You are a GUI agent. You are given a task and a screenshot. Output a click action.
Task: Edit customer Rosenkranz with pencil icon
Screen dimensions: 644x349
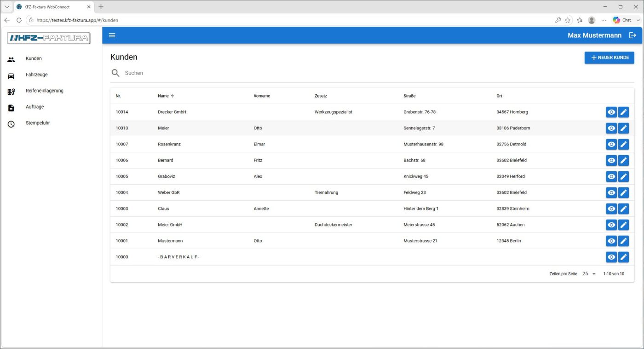pos(623,144)
